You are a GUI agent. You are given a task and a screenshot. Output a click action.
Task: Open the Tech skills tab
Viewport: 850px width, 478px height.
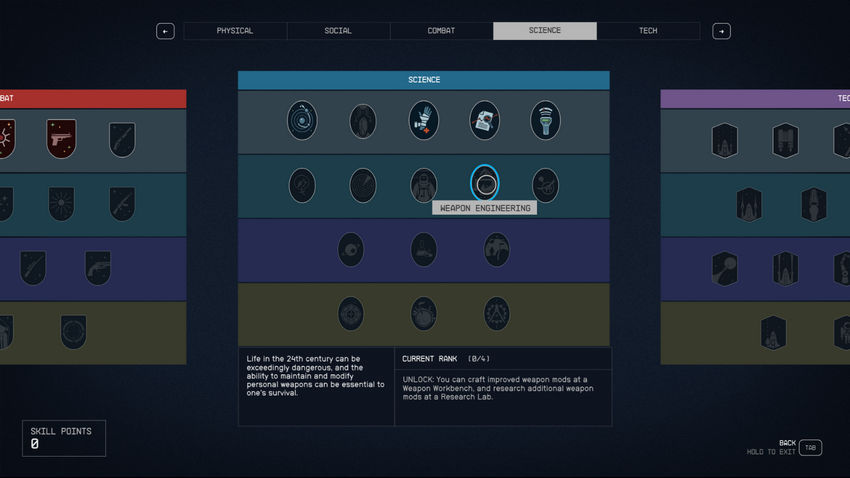(648, 31)
